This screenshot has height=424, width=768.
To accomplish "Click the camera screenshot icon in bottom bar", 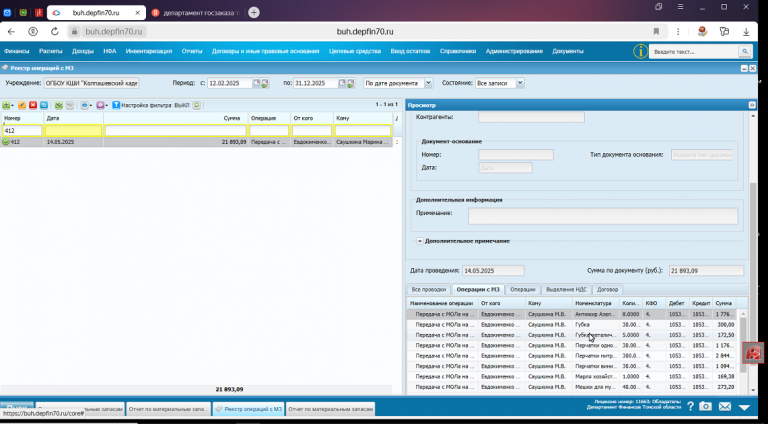I will click(x=705, y=406).
